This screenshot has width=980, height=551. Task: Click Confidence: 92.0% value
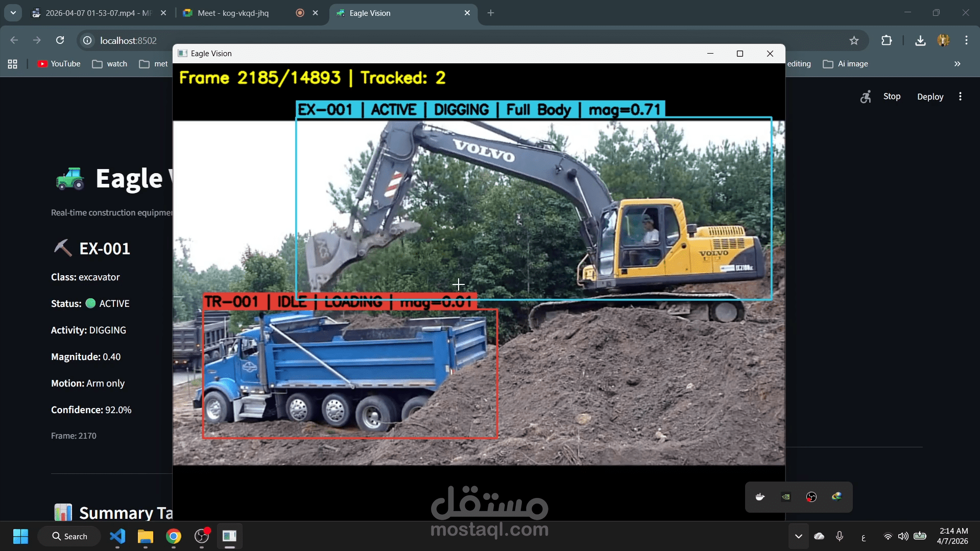pos(91,410)
